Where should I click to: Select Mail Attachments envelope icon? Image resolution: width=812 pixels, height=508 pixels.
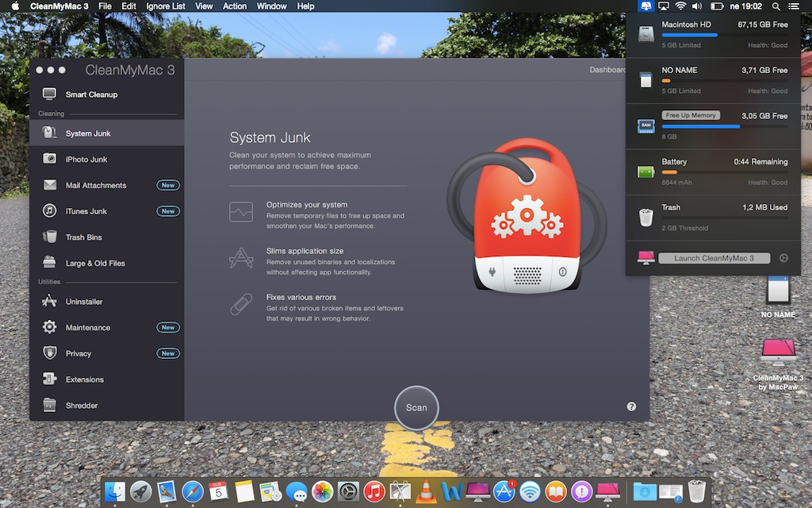(x=50, y=184)
